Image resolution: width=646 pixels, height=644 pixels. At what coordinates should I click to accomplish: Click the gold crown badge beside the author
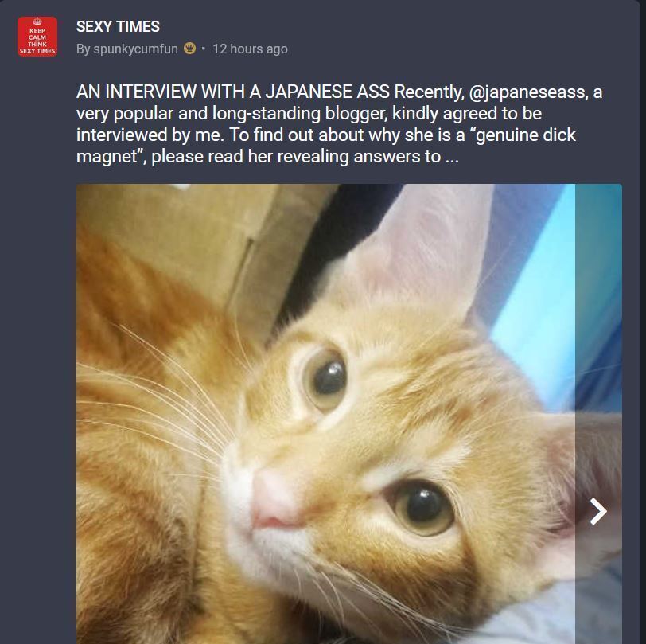189,49
